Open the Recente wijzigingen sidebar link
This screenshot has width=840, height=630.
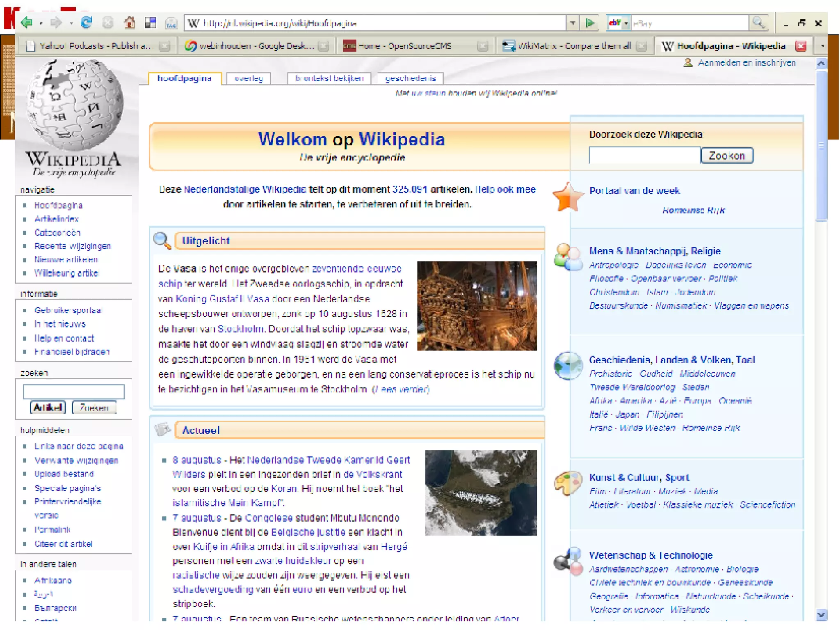pos(73,246)
